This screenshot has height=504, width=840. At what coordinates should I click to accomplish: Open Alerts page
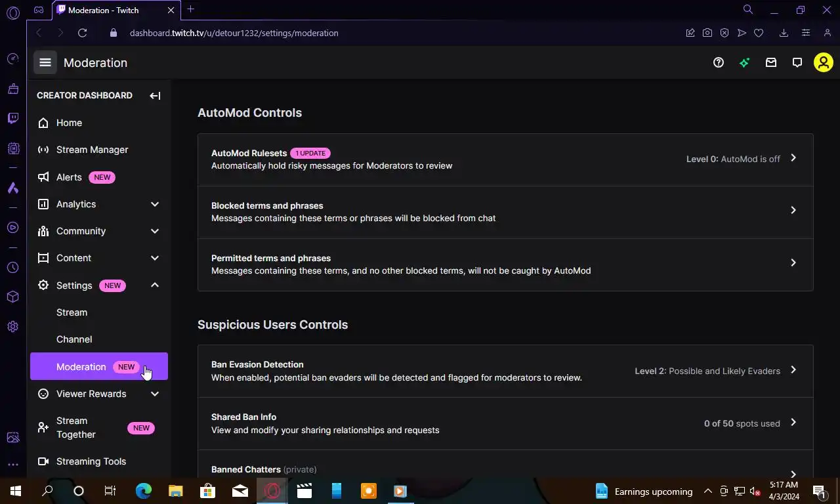(99, 177)
